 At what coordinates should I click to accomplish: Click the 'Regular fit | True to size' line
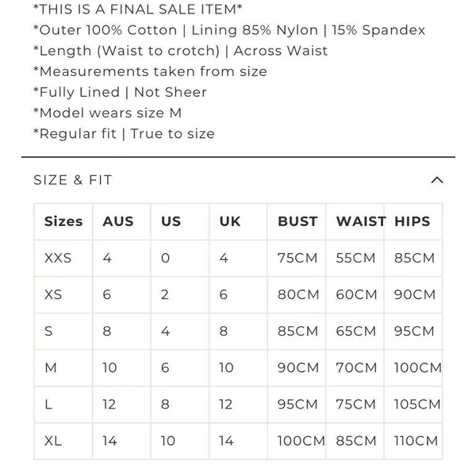(x=124, y=133)
